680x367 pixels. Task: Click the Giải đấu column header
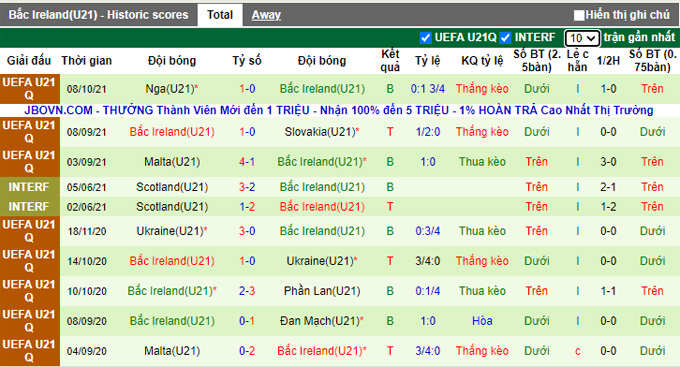(29, 61)
